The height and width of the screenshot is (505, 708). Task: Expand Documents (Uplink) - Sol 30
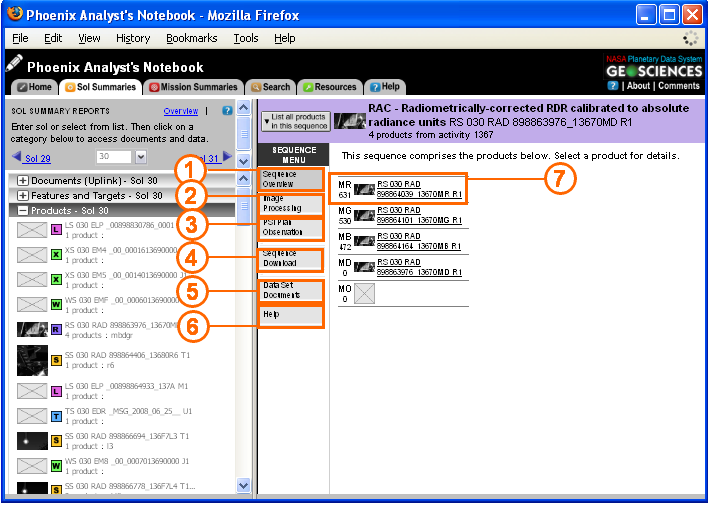coord(23,180)
